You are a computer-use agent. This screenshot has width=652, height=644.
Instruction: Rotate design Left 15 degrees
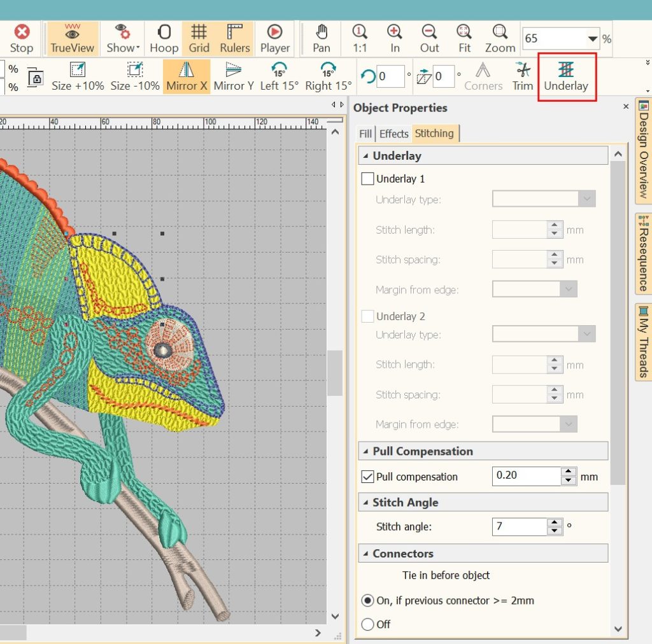click(279, 76)
